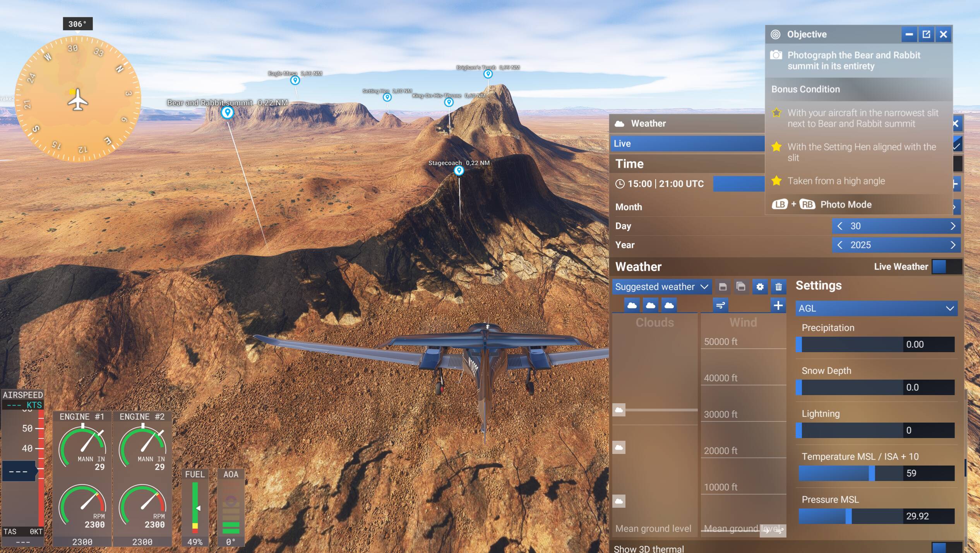Screen dimensions: 980x553
Task: Toggle the Live Weather switch
Action: 946,267
